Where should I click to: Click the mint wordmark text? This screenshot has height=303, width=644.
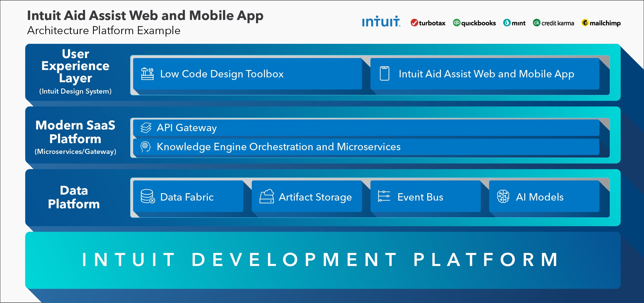(x=519, y=23)
